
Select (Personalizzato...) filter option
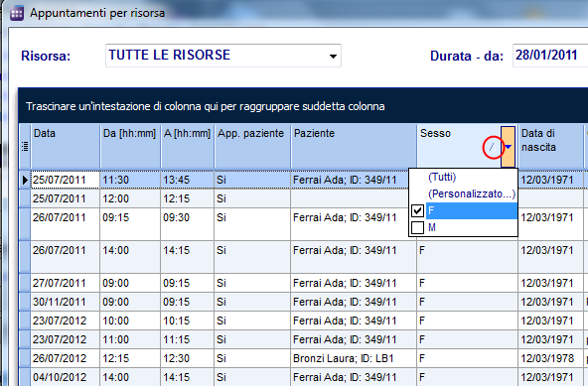click(x=472, y=193)
